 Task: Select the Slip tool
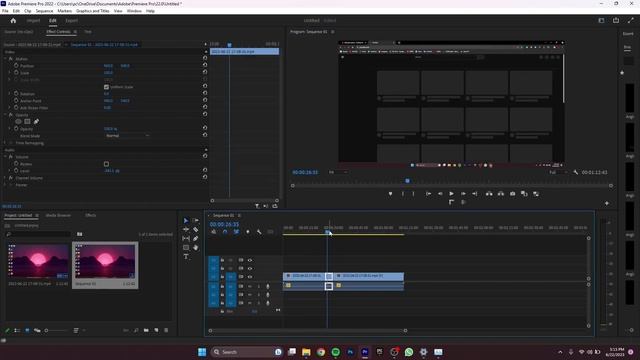pyautogui.click(x=186, y=239)
